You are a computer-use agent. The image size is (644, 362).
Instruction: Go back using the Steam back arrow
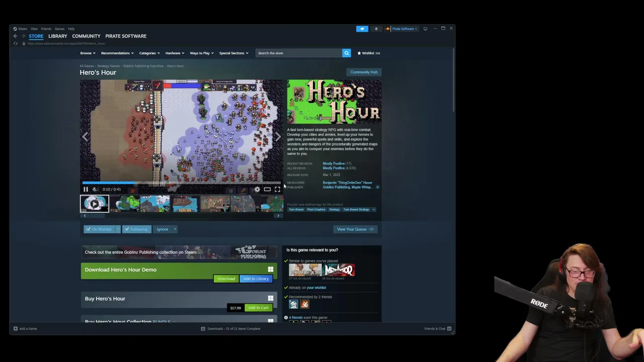pyautogui.click(x=16, y=36)
